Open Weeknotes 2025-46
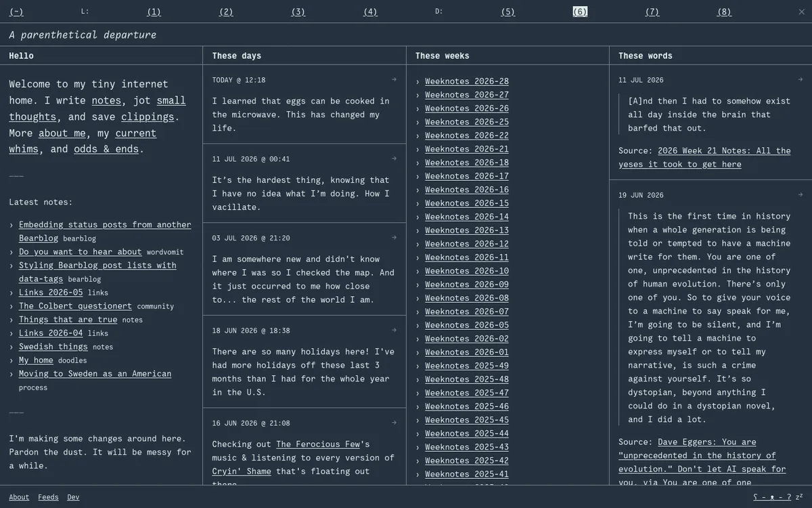The width and height of the screenshot is (812, 508). 467,406
